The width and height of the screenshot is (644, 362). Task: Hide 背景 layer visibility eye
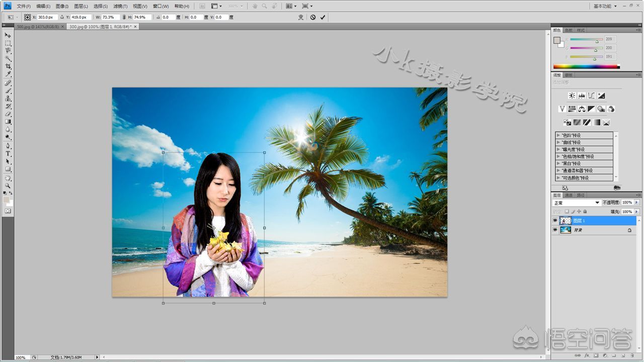(555, 230)
